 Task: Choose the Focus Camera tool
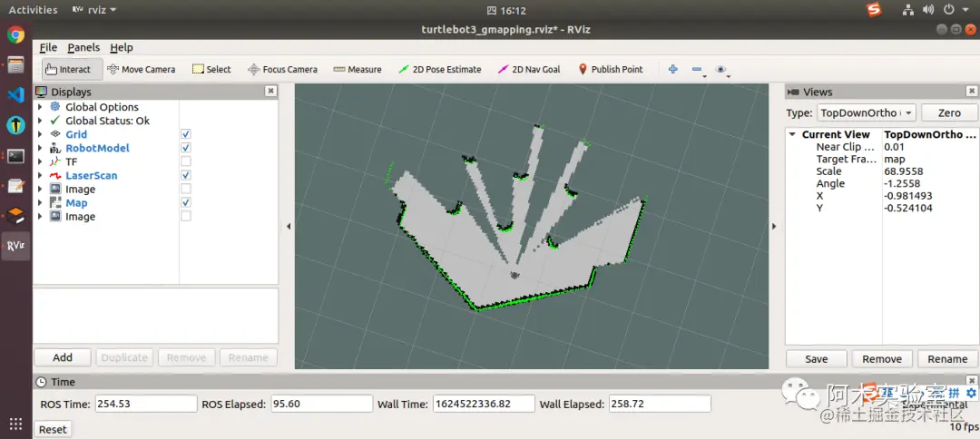282,69
